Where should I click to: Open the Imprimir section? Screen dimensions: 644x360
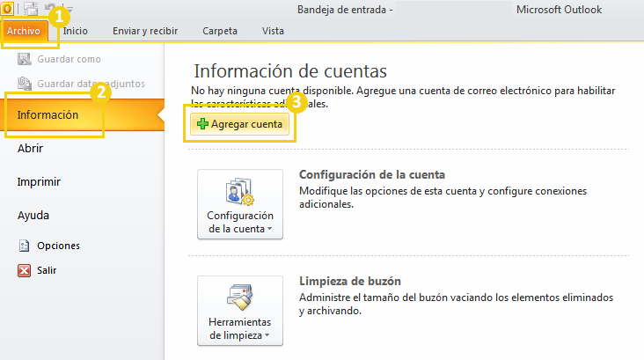39,181
